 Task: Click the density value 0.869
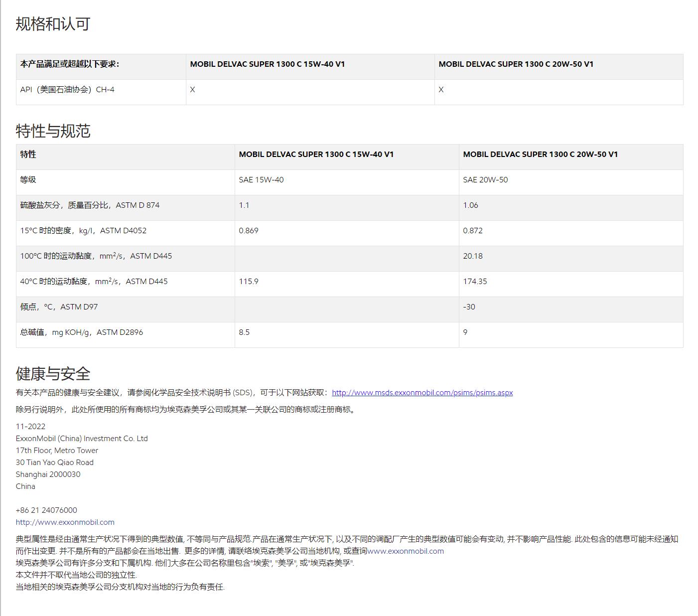coord(249,231)
